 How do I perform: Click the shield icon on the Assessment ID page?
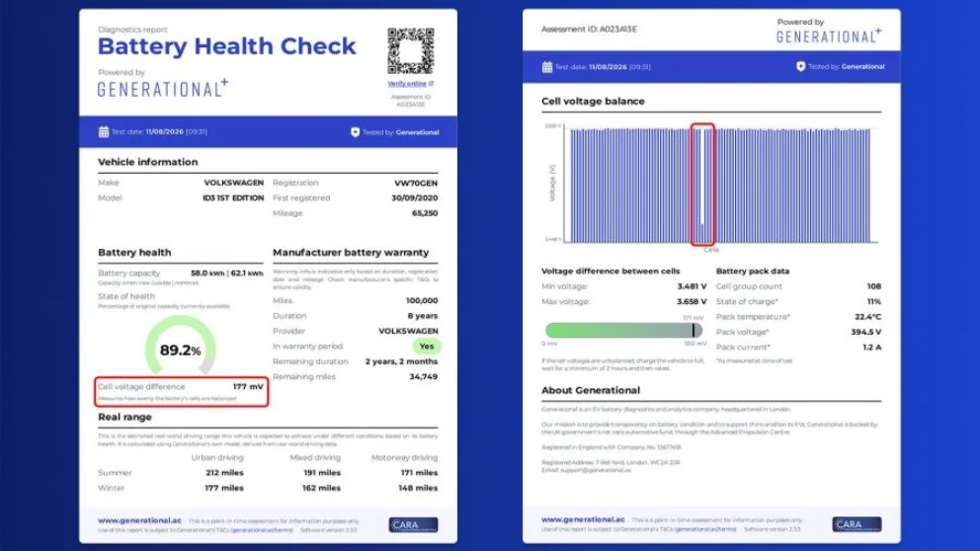pos(800,66)
